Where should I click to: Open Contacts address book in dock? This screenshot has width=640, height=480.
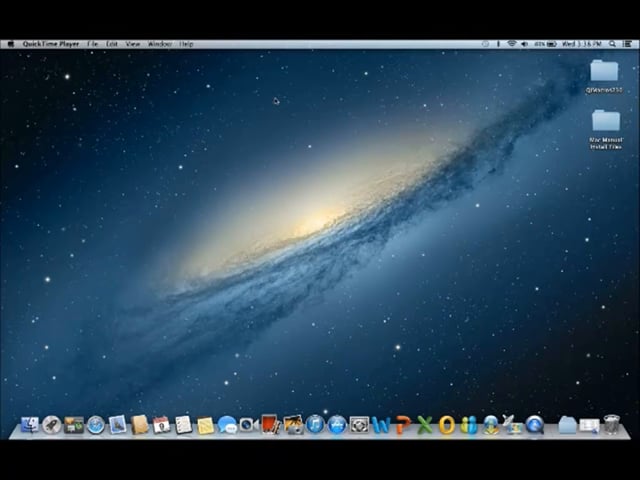[x=140, y=425]
